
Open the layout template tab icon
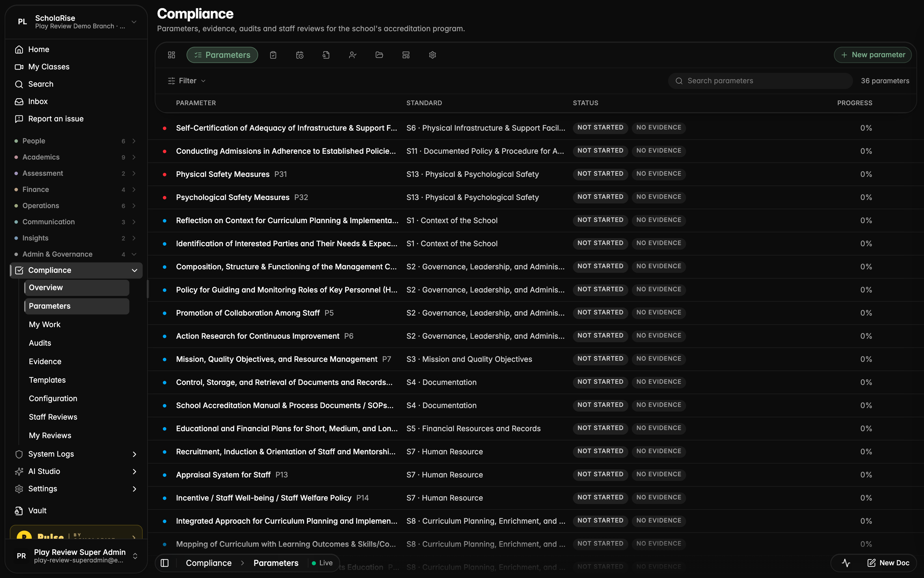click(x=406, y=55)
